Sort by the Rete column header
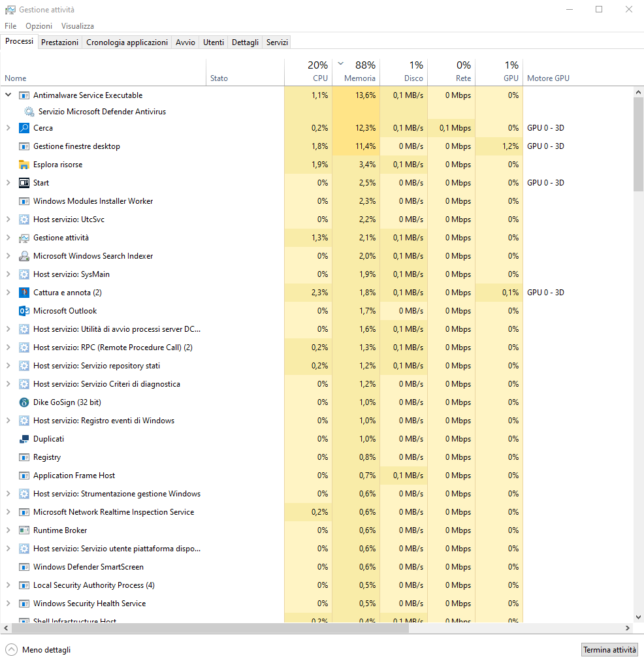The image size is (644, 663). coord(451,71)
